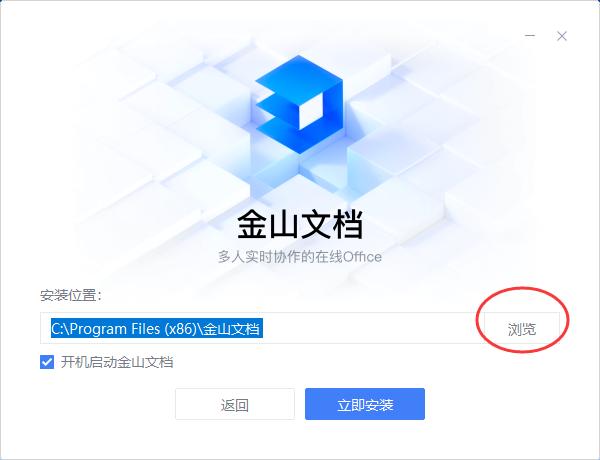Image resolution: width=600 pixels, height=460 pixels.
Task: Click the 安装位置: label
Action: pos(71,295)
